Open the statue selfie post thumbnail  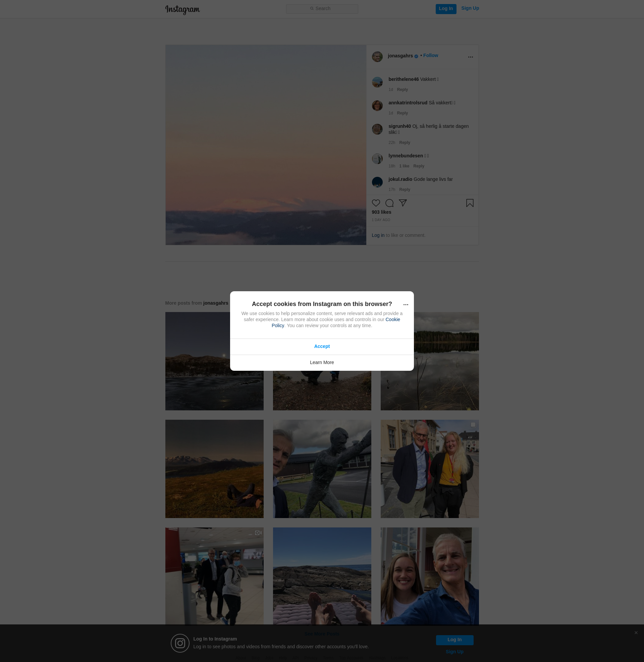tap(322, 469)
